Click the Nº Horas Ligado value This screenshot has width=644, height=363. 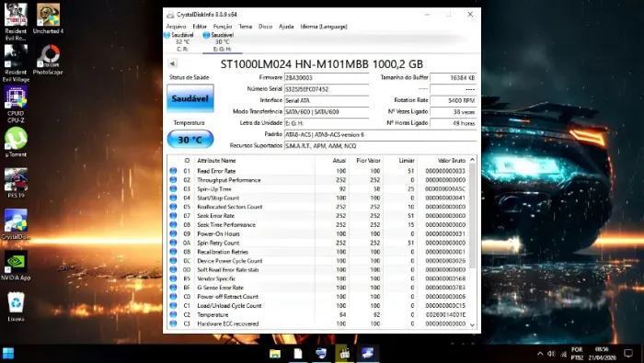(454, 123)
